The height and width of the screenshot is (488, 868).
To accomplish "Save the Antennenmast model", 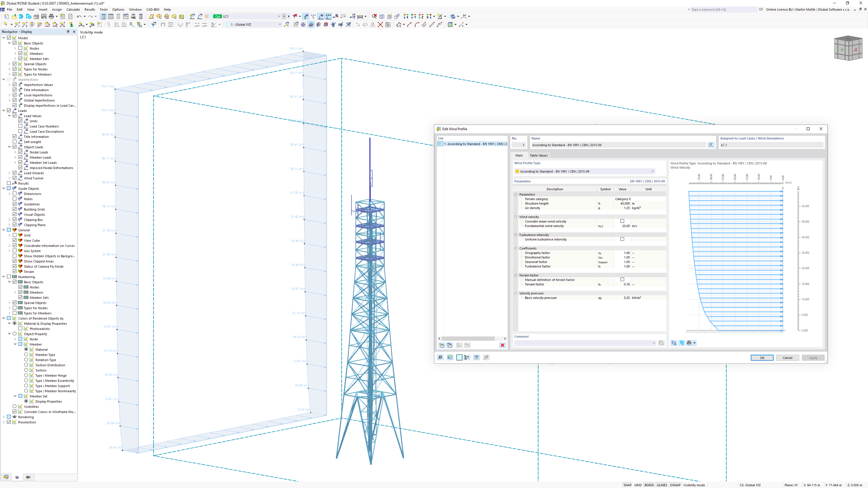I will [x=44, y=16].
